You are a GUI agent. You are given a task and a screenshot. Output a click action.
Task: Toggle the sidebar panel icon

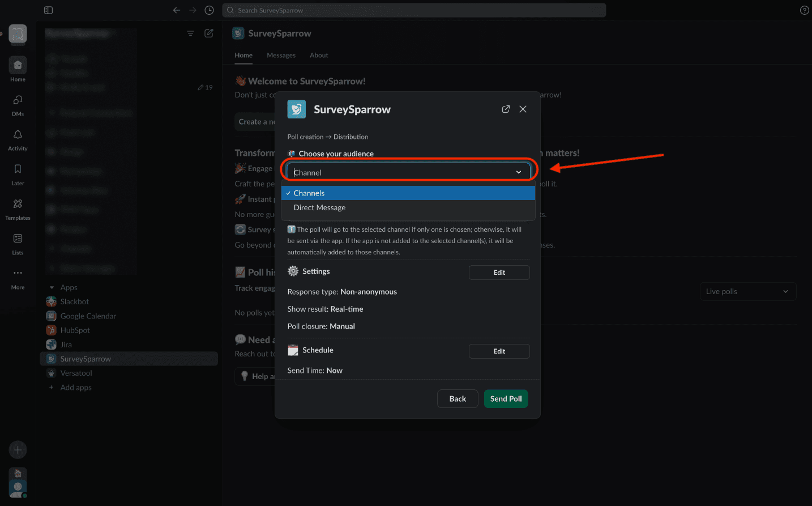[x=48, y=10]
